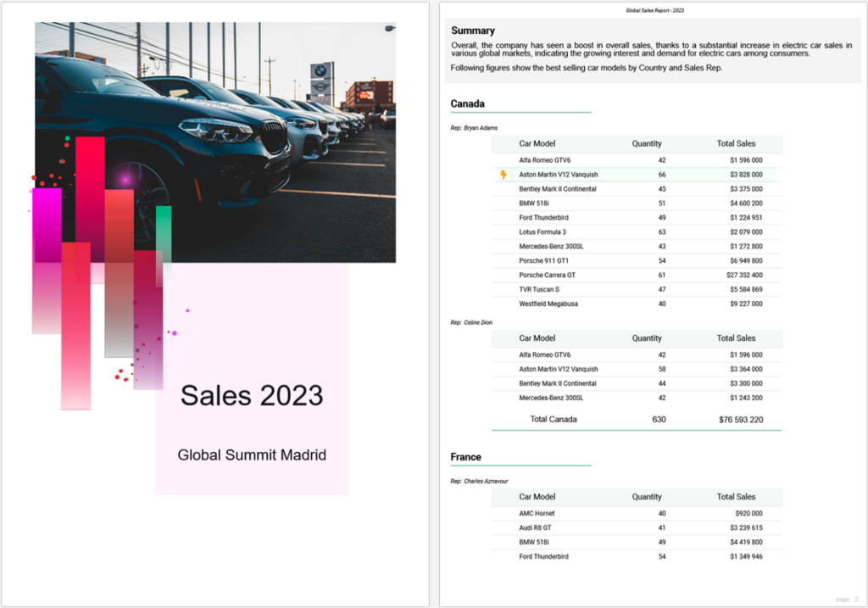
Task: Click 'Alfa Romeo GTV6' in Celine Dion table
Action: [545, 355]
